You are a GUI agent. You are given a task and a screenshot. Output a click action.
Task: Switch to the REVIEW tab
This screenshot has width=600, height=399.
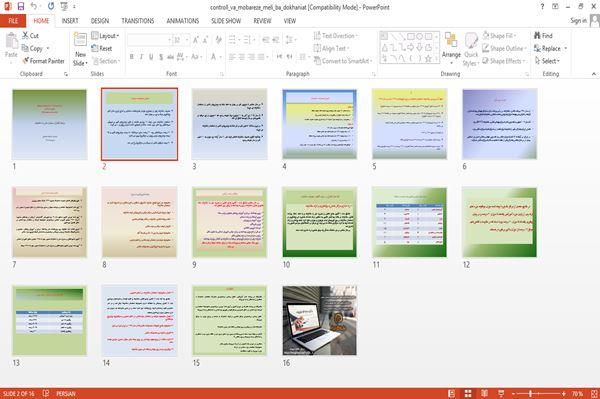pyautogui.click(x=262, y=21)
